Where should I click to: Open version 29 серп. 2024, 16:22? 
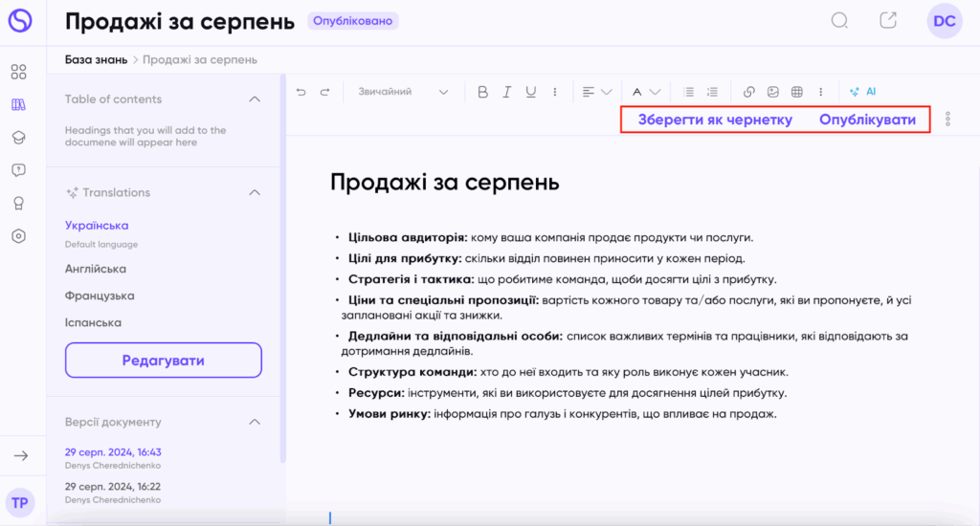tap(113, 487)
